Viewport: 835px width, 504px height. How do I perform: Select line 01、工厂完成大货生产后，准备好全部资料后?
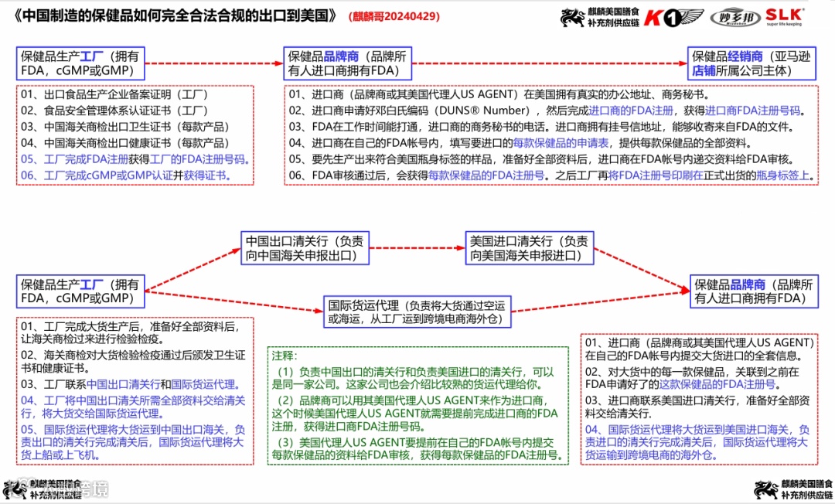131,332
